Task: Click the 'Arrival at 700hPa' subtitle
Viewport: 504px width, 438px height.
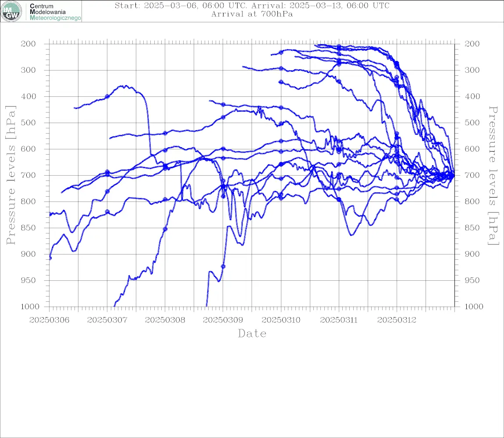Action: [x=252, y=14]
